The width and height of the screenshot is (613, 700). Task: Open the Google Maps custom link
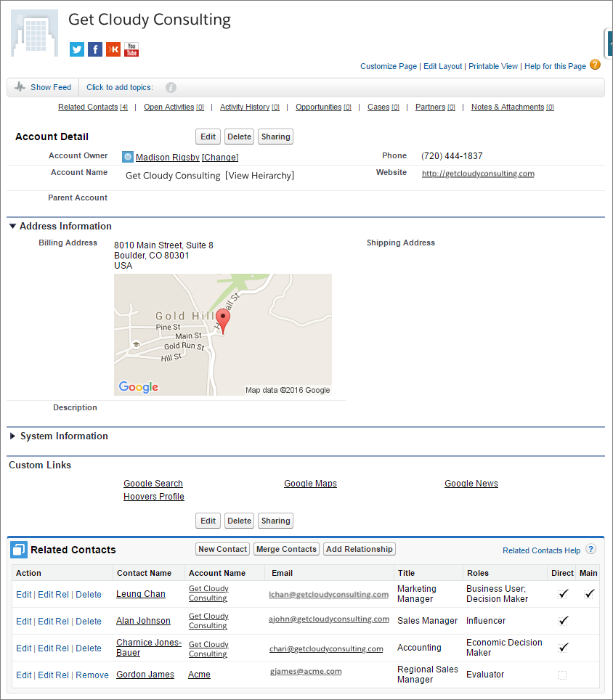coord(310,484)
